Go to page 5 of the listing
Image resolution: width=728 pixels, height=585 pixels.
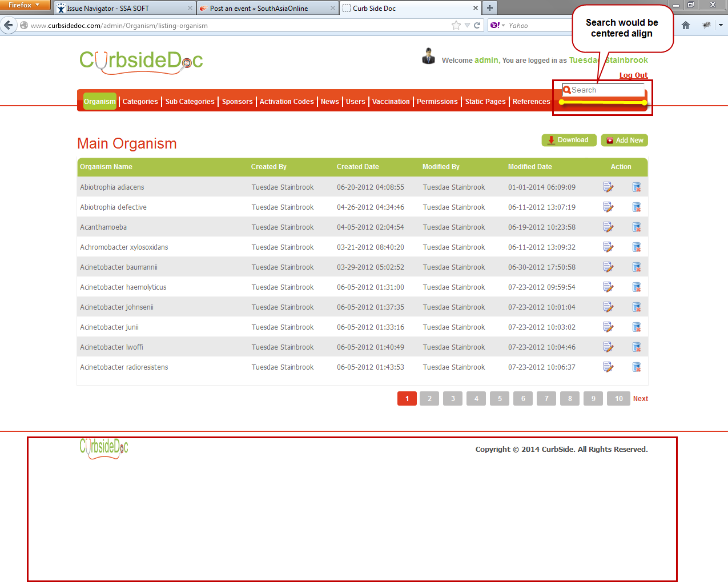point(500,399)
